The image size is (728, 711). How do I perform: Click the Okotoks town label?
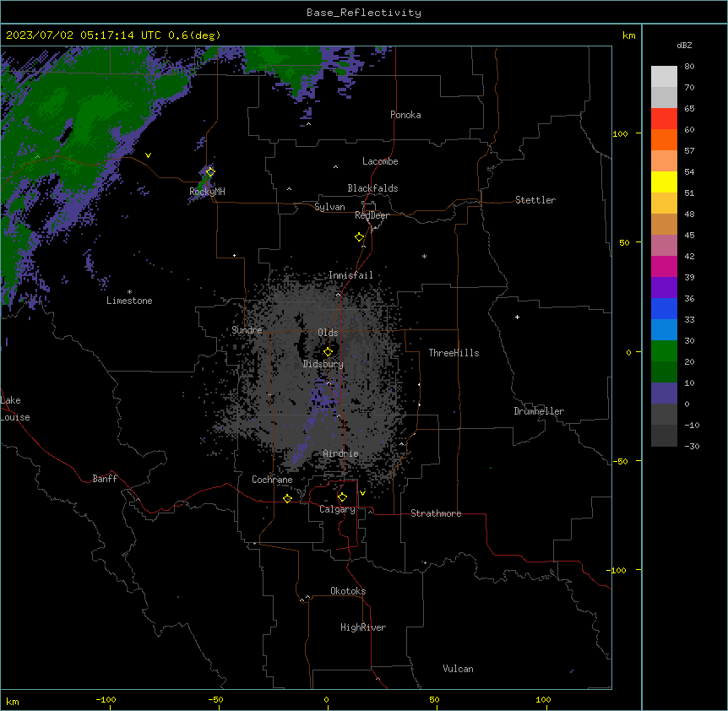[x=348, y=591]
